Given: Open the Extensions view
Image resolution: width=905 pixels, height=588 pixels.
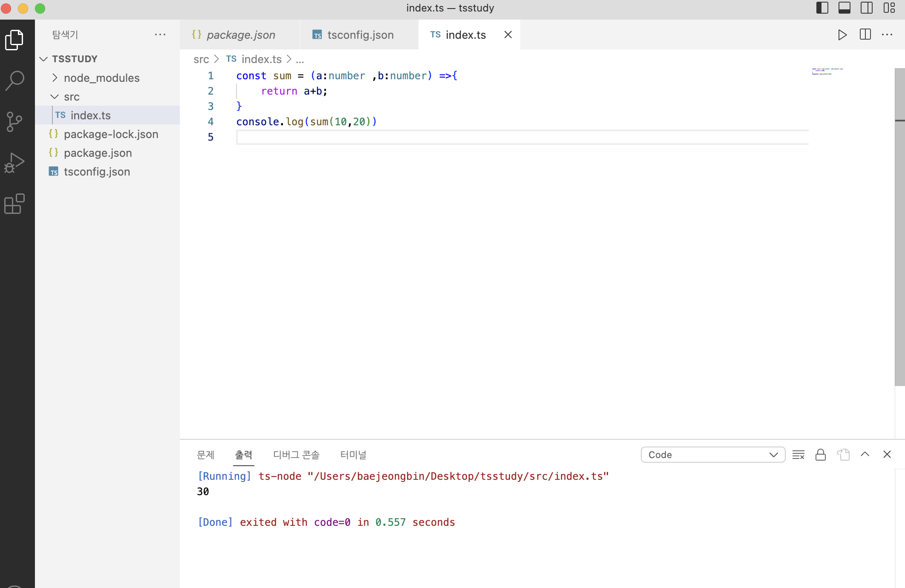Looking at the screenshot, I should (x=15, y=204).
